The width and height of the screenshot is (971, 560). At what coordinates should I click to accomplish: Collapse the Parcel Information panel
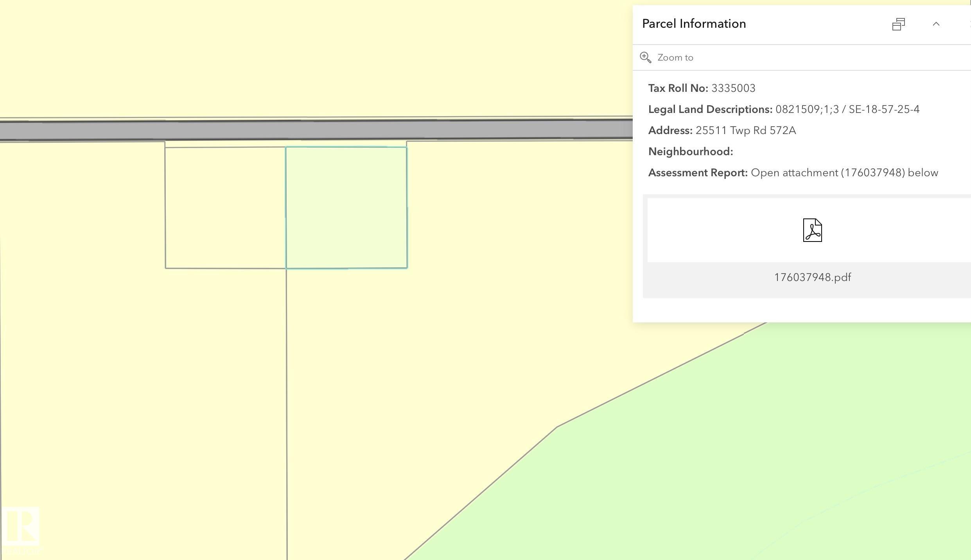936,24
